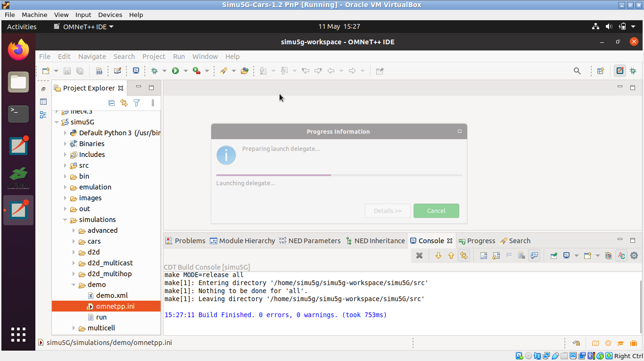Image resolution: width=644 pixels, height=361 pixels.
Task: Click the Run with red toolbox icon
Action: [x=196, y=71]
